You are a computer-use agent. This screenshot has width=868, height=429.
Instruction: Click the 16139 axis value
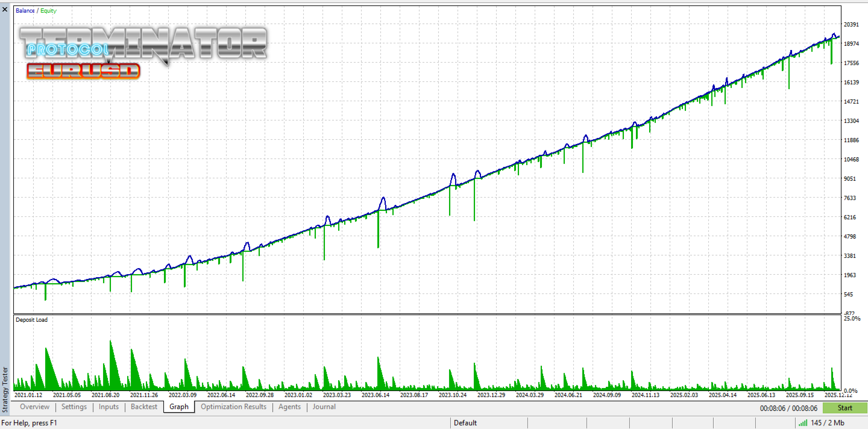tap(852, 83)
